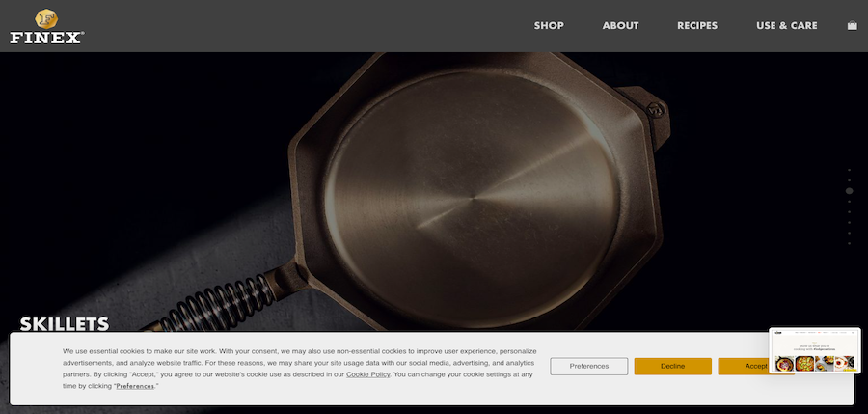Open the Cookie Policy link
Image resolution: width=868 pixels, height=414 pixels.
[x=368, y=374]
